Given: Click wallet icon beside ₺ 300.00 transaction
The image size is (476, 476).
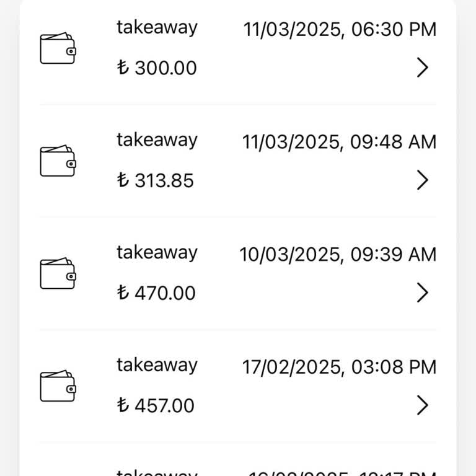Looking at the screenshot, I should [x=58, y=49].
